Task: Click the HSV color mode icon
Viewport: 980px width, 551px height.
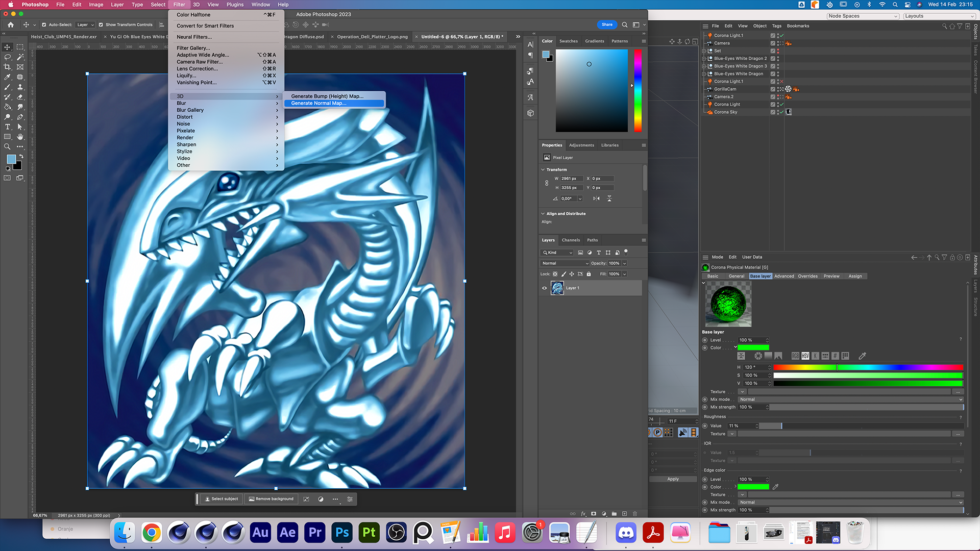Action: pyautogui.click(x=805, y=356)
